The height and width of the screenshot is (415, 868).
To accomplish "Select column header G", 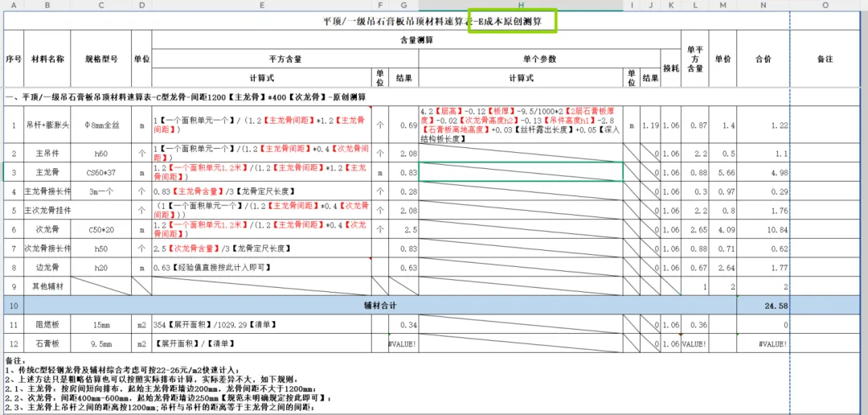I will click(x=403, y=5).
